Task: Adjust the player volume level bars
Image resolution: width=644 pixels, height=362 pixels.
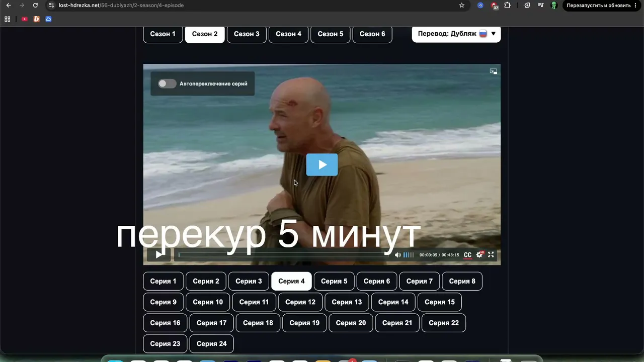Action: [409, 255]
